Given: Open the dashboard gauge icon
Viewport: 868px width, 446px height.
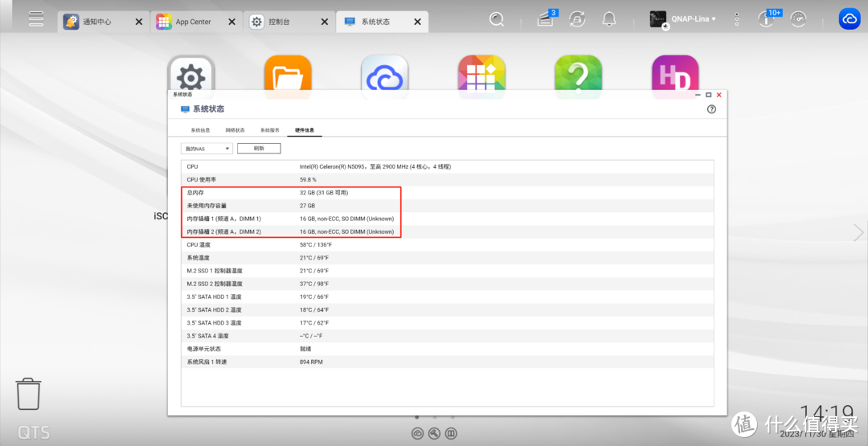Looking at the screenshot, I should point(799,18).
